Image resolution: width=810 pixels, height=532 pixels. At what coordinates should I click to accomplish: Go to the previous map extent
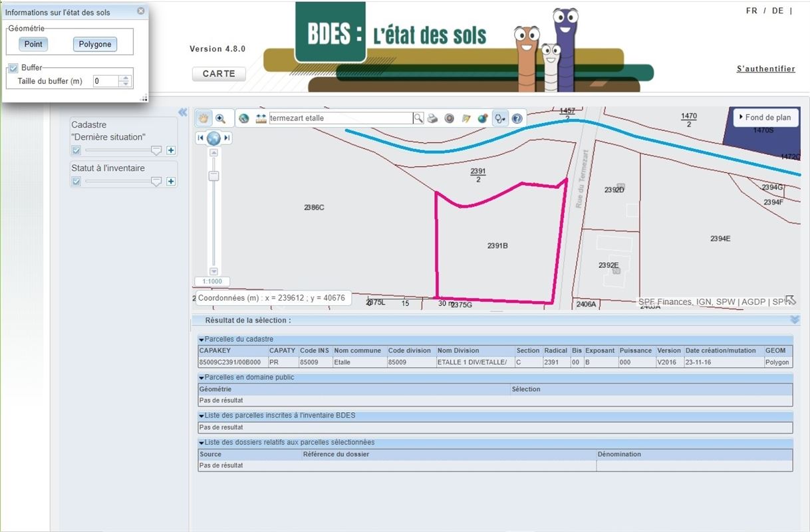[200, 138]
